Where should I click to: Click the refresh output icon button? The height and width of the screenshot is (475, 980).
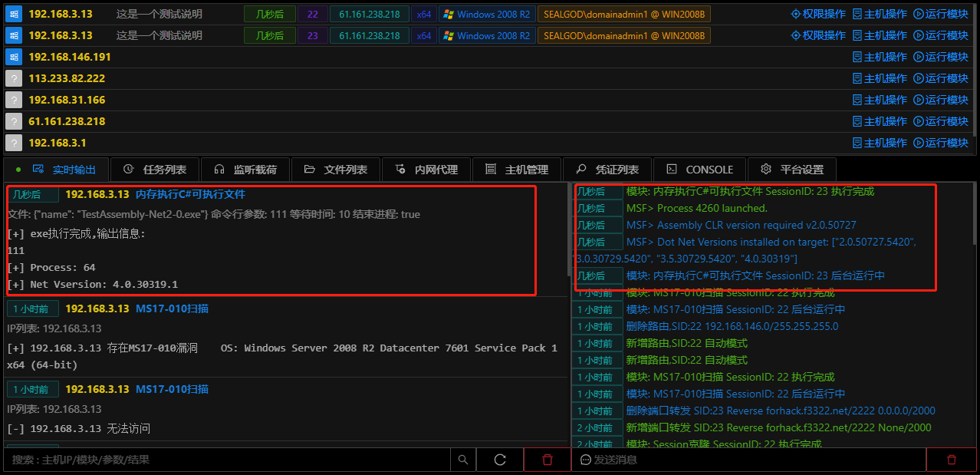point(500,460)
